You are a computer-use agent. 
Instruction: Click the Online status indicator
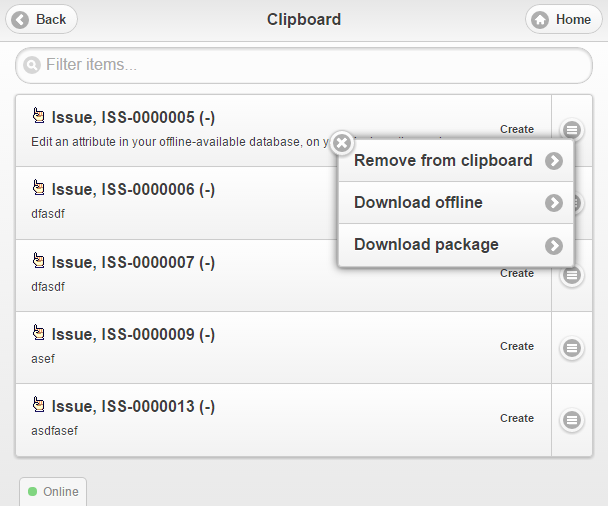[53, 492]
